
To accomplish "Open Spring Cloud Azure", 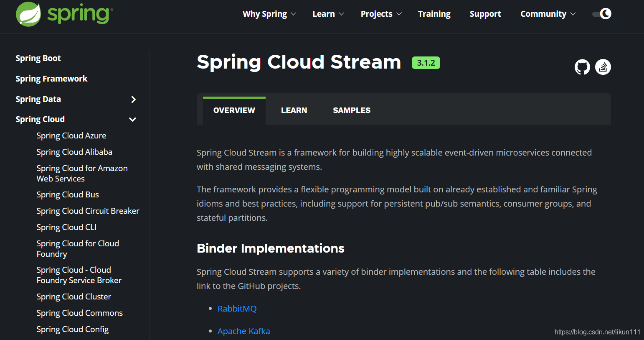I will pyautogui.click(x=71, y=135).
